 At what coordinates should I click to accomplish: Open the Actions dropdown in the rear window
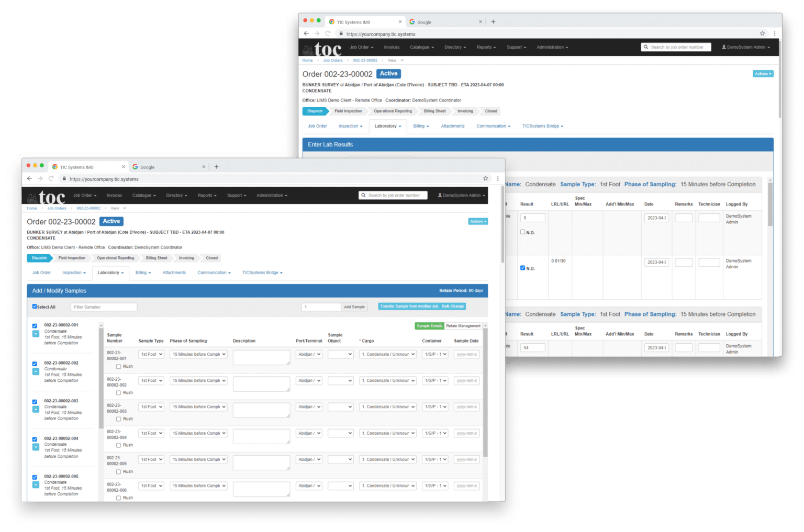[x=763, y=74]
